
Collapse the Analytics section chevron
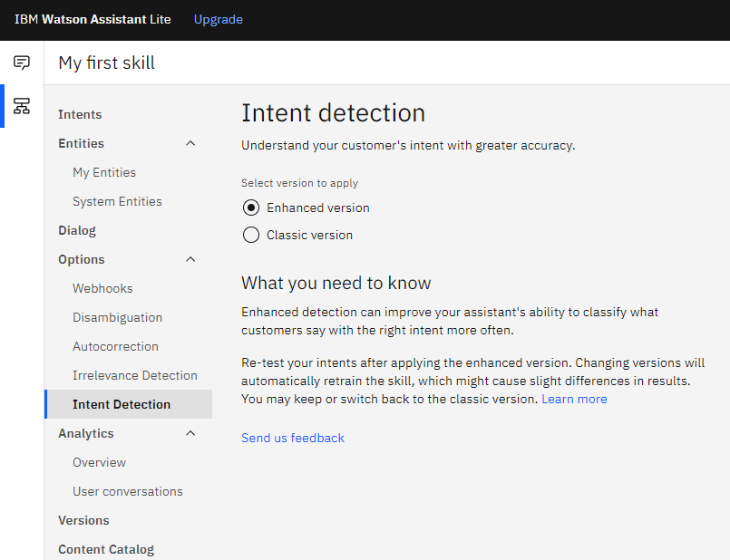tap(190, 433)
